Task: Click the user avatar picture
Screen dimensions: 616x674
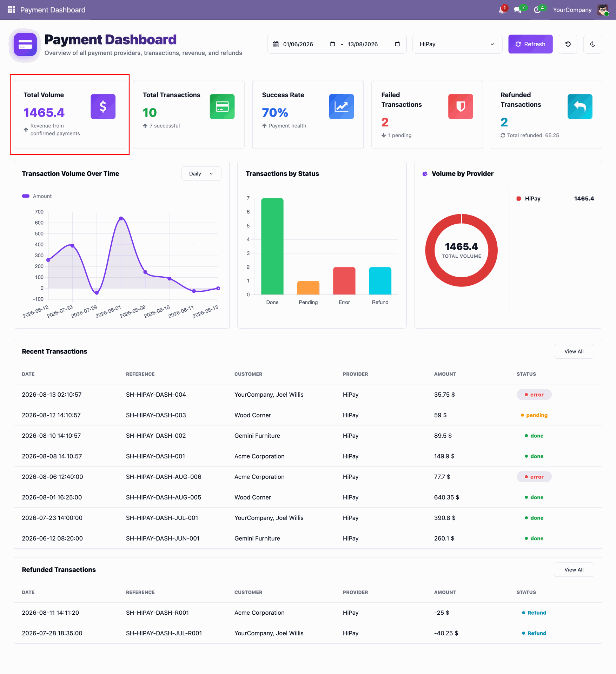Action: 603,10
